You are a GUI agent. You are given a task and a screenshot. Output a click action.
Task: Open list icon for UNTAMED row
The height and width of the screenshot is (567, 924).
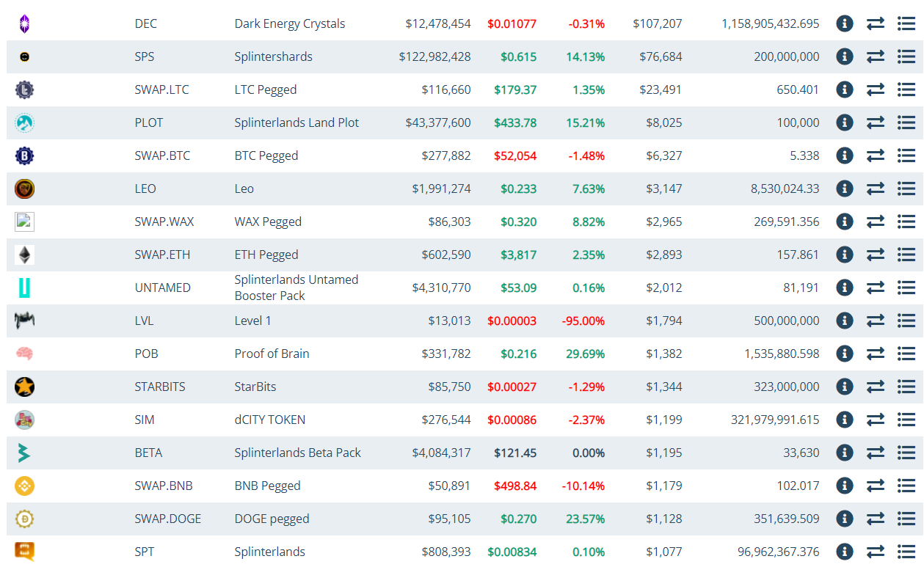pyautogui.click(x=906, y=288)
